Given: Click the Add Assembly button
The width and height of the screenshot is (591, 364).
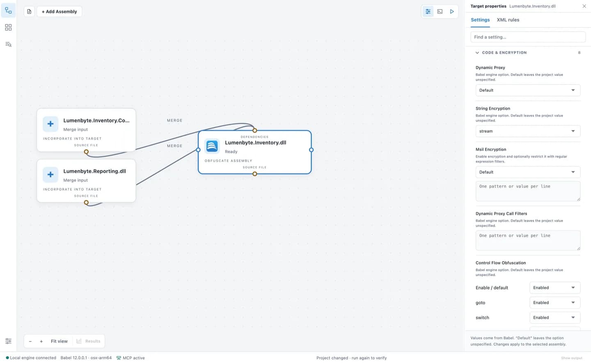Looking at the screenshot, I should pos(60,11).
